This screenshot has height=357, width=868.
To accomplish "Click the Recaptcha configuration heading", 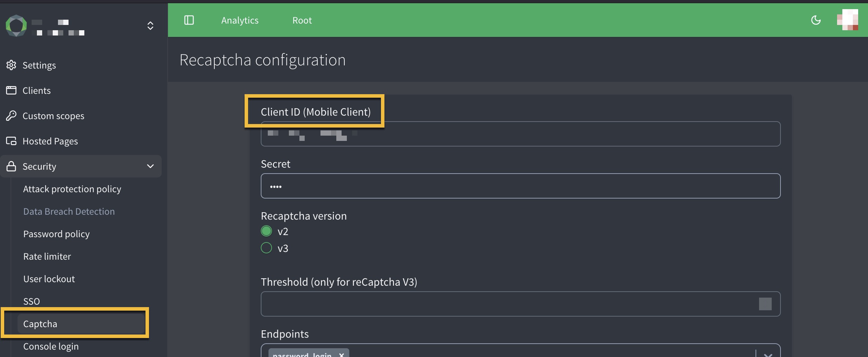I will 263,60.
